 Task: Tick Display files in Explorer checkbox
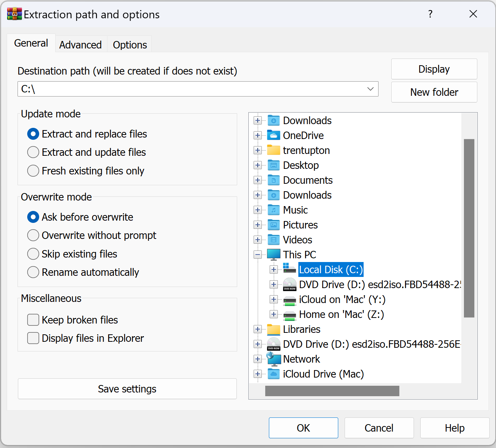(33, 338)
